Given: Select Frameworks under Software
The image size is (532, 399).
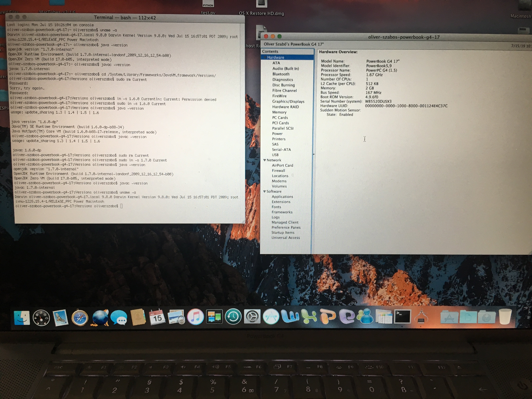Looking at the screenshot, I should coord(282,212).
